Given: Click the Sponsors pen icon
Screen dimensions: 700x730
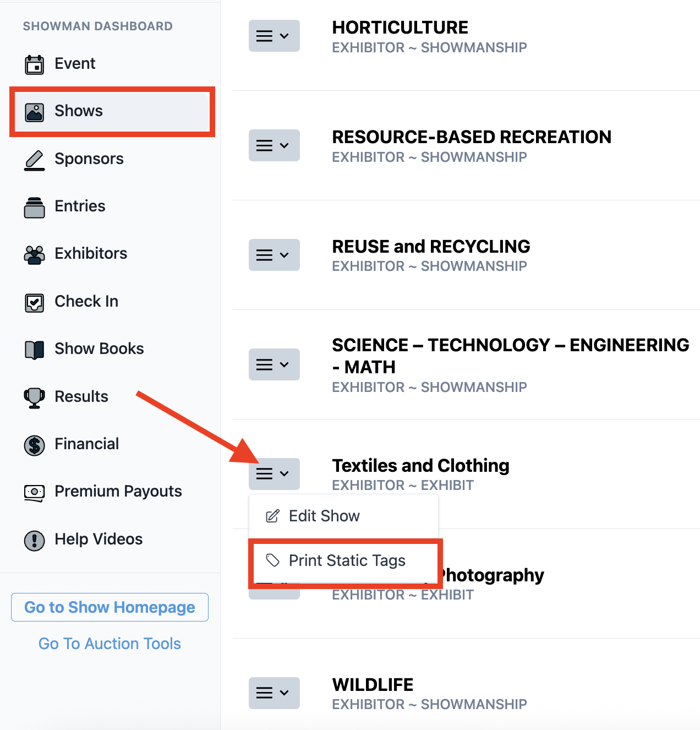Looking at the screenshot, I should pos(35,160).
